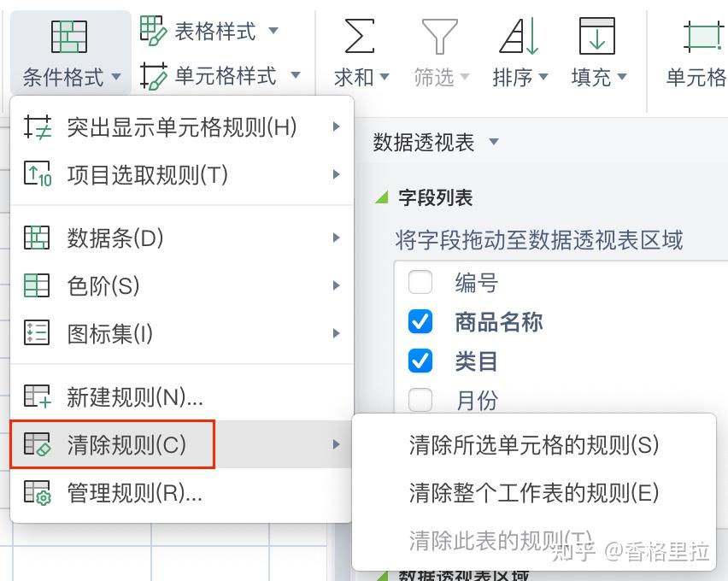
Task: Choose 清除整个工作表的规则(E) option
Action: [534, 493]
